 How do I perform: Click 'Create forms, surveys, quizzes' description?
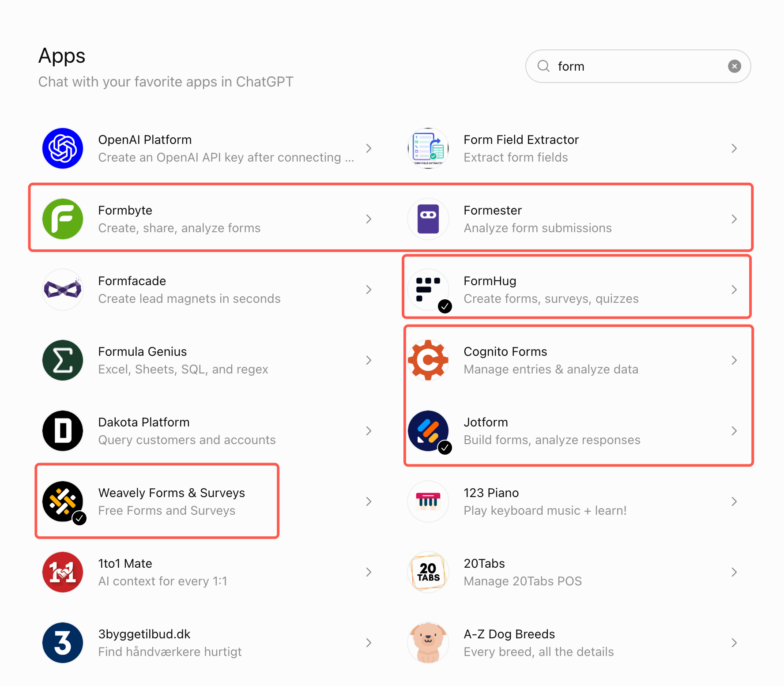coord(551,299)
